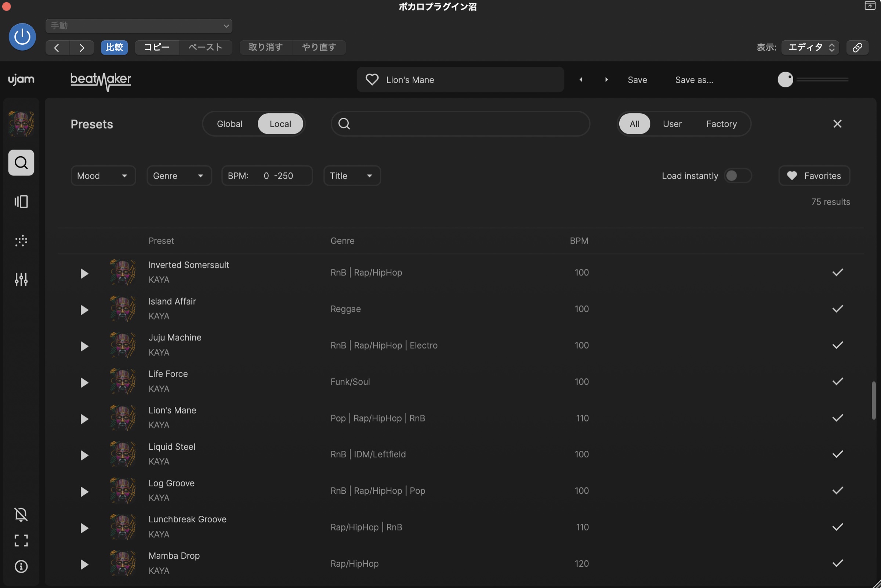The image size is (881, 588).
Task: Open the mixer sliders icon in sidebar
Action: click(x=21, y=280)
